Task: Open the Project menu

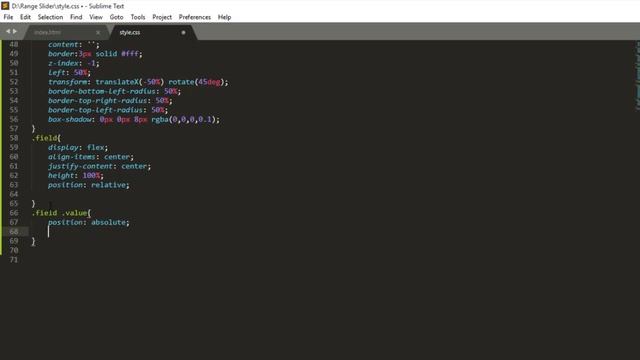Action: (x=162, y=17)
